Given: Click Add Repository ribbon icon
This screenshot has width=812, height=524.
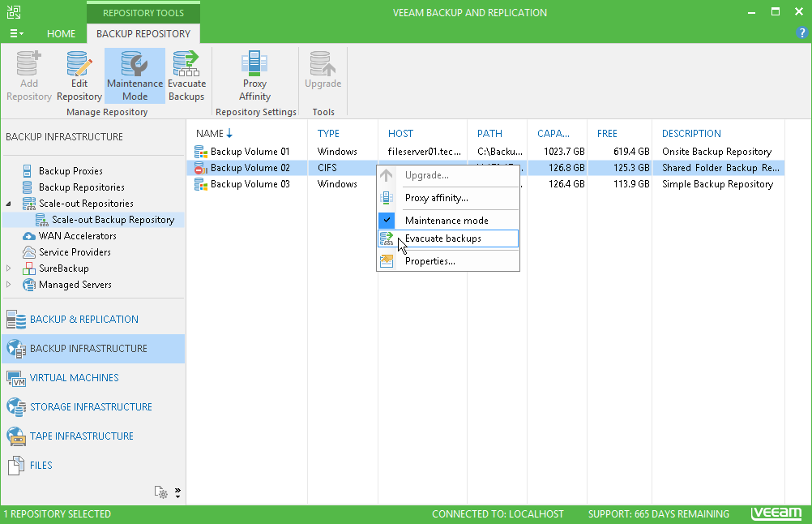Looking at the screenshot, I should [29, 75].
